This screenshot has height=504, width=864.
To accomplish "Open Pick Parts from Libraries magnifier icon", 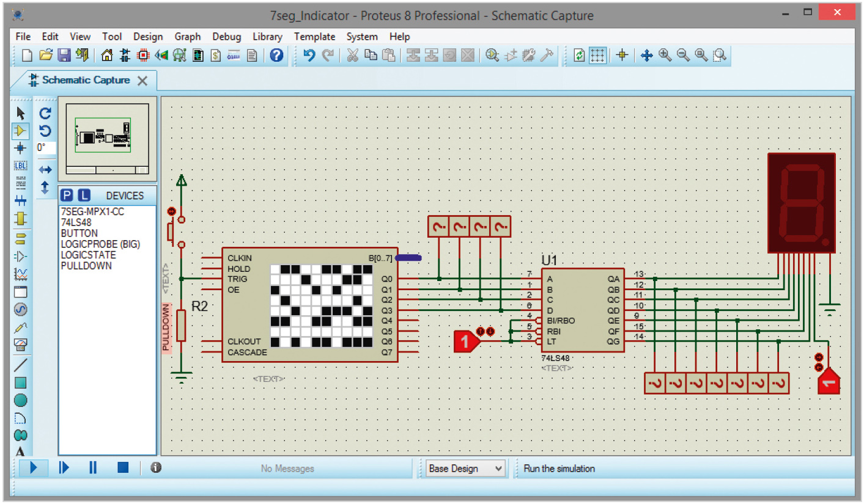I will click(x=492, y=56).
